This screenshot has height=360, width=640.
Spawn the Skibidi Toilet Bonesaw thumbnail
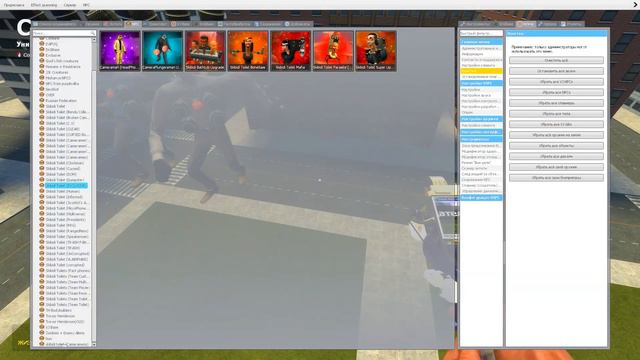pyautogui.click(x=248, y=51)
